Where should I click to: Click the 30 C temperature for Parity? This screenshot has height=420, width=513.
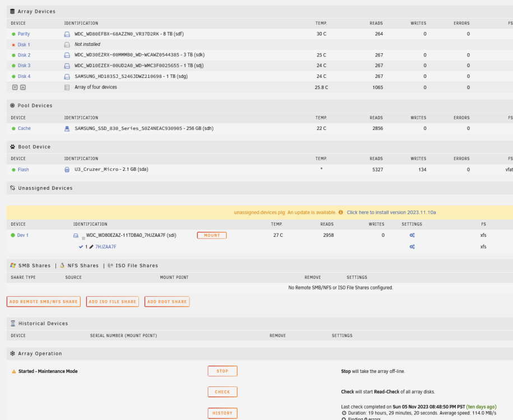click(x=321, y=34)
